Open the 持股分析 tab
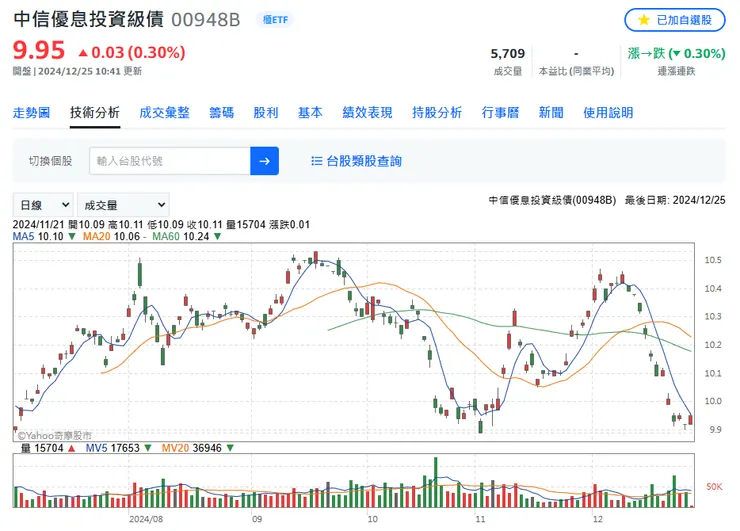The width and height of the screenshot is (740, 531). 437,113
